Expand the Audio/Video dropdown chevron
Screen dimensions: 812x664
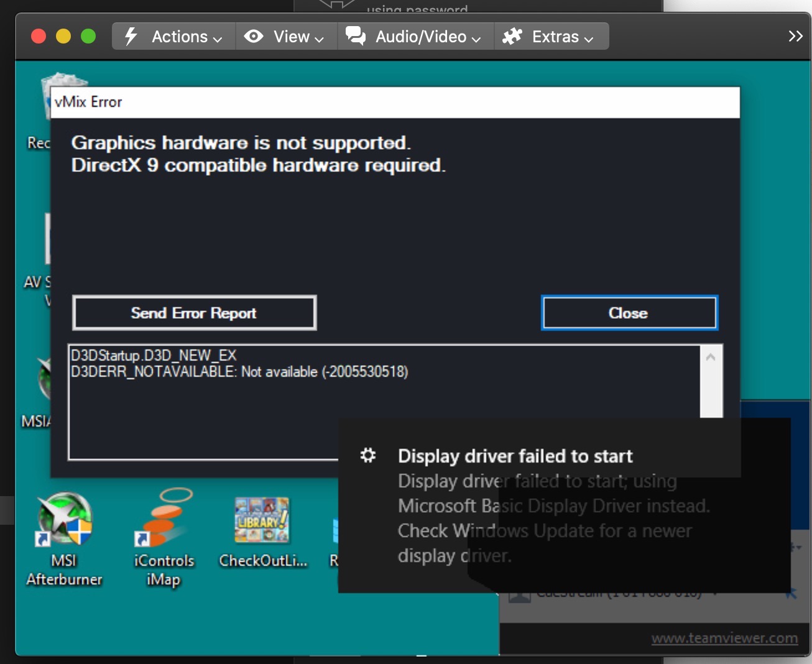(476, 39)
